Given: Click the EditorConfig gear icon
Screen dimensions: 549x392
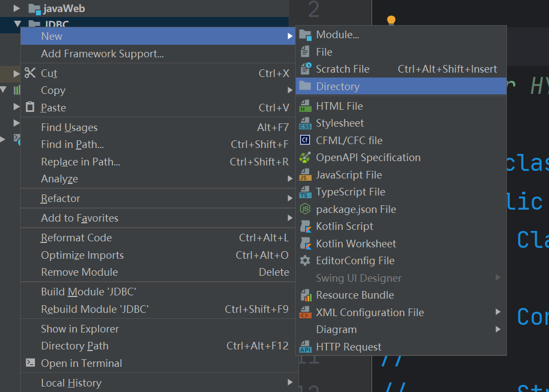Looking at the screenshot, I should pyautogui.click(x=305, y=261).
